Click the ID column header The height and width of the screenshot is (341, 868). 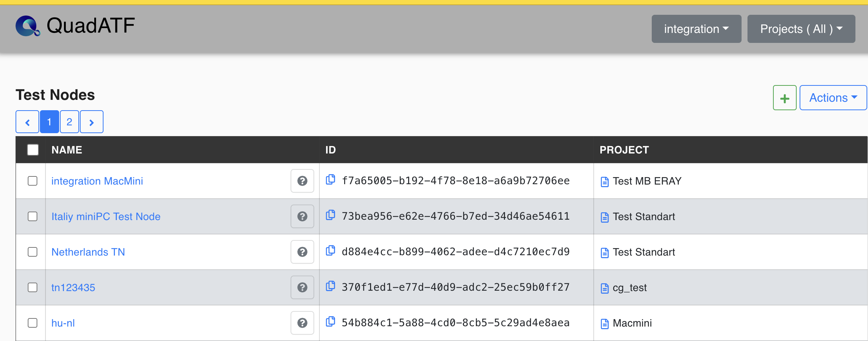point(330,150)
